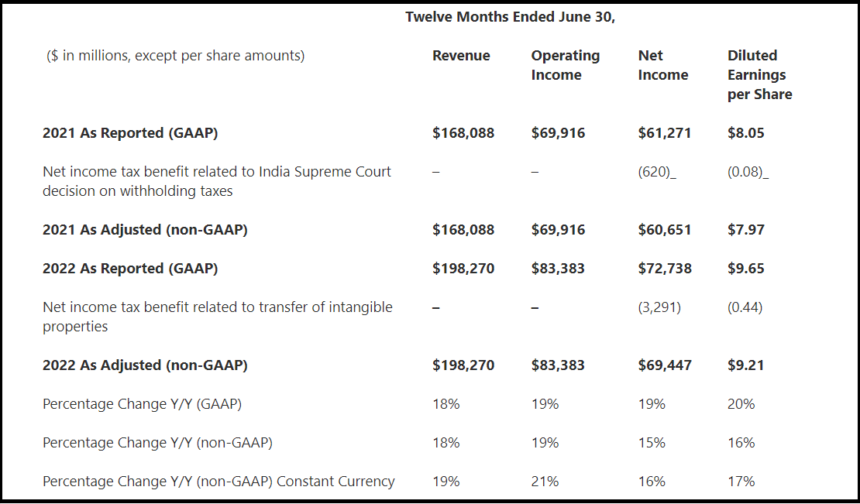Click the Operating Income column header
Screen dimensions: 860x504
pos(565,65)
